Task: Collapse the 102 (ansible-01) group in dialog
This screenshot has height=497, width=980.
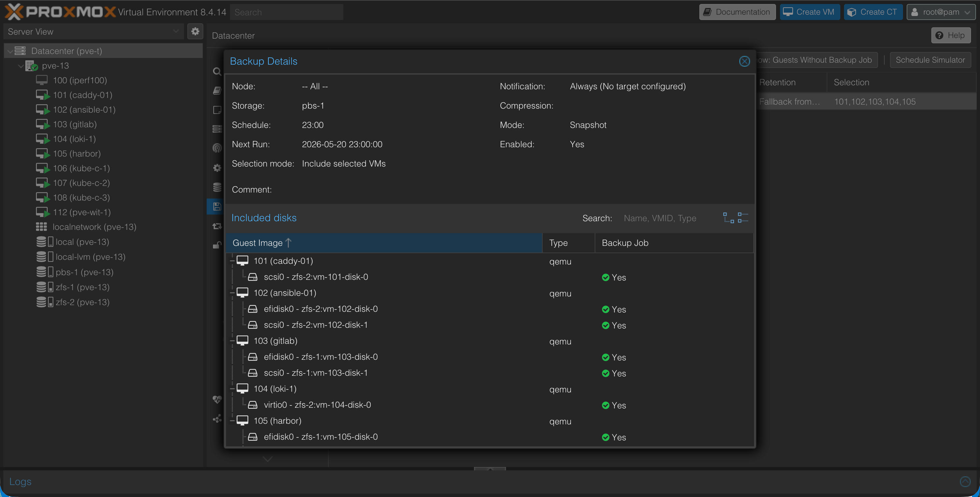Action: tap(232, 293)
